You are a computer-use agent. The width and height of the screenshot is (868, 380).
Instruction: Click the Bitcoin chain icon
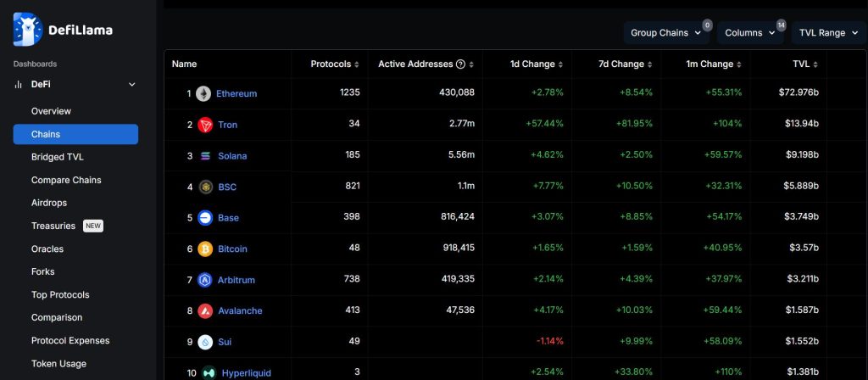(x=204, y=249)
